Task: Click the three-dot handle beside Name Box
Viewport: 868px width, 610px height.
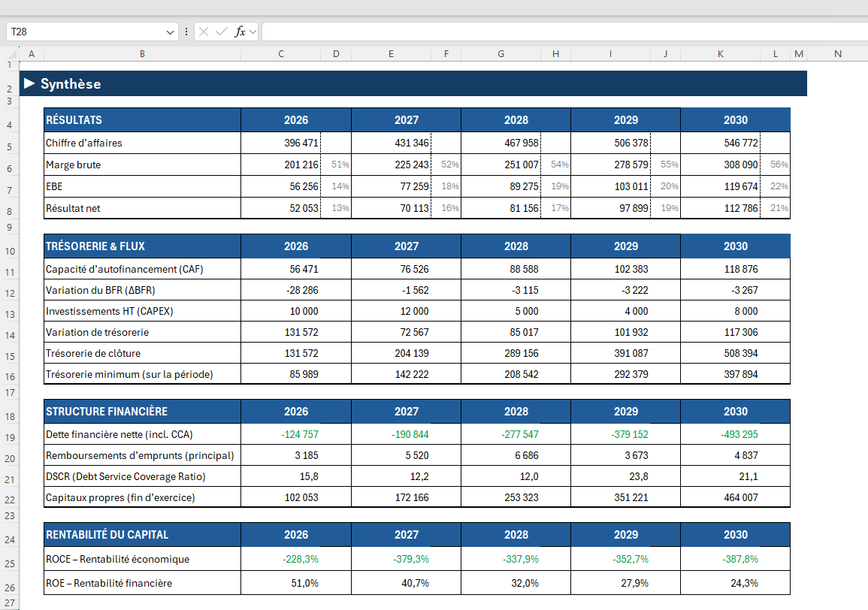Action: (186, 32)
